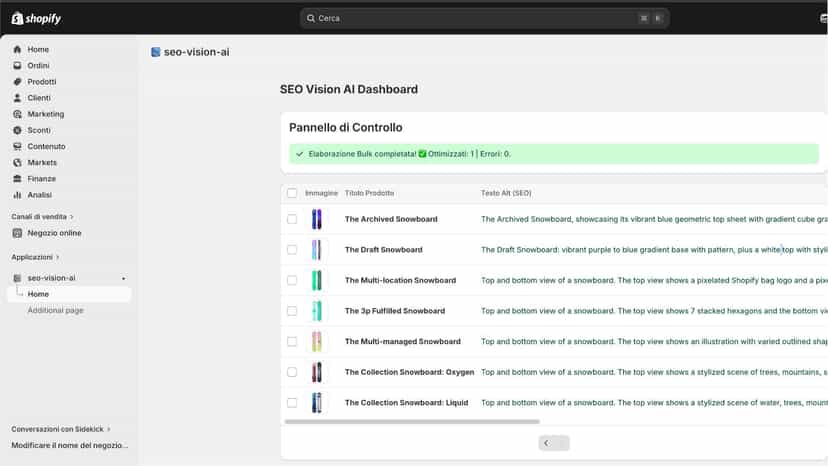Check The Collection Snowboard: Oxygen checkbox
The height and width of the screenshot is (466, 828).
tap(292, 372)
